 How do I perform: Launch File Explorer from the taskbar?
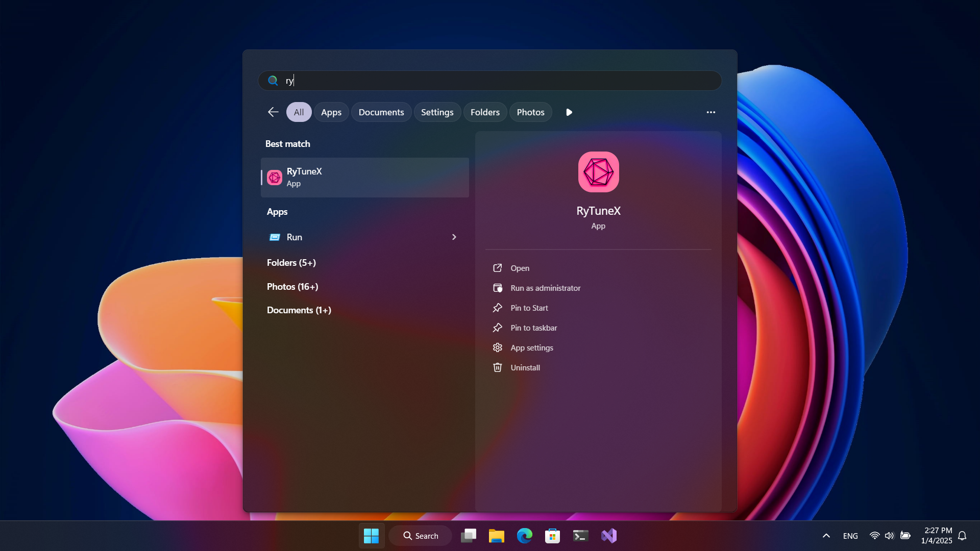[x=497, y=536]
